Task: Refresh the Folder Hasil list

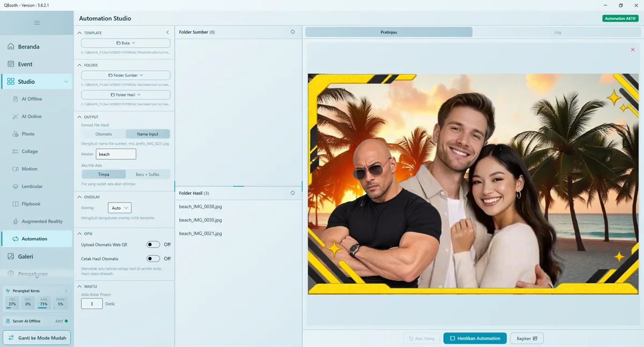Action: pyautogui.click(x=292, y=193)
